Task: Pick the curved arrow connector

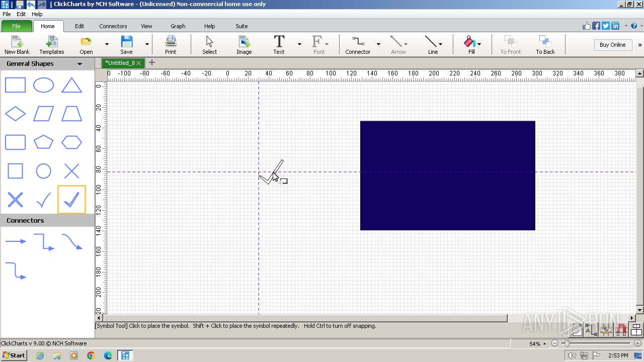Action: click(x=72, y=242)
